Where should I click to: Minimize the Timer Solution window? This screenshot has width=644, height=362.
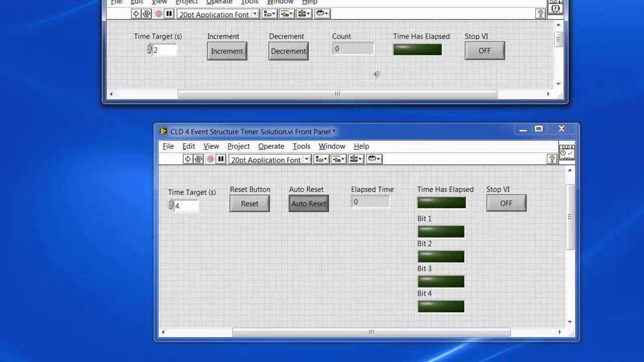(523, 129)
